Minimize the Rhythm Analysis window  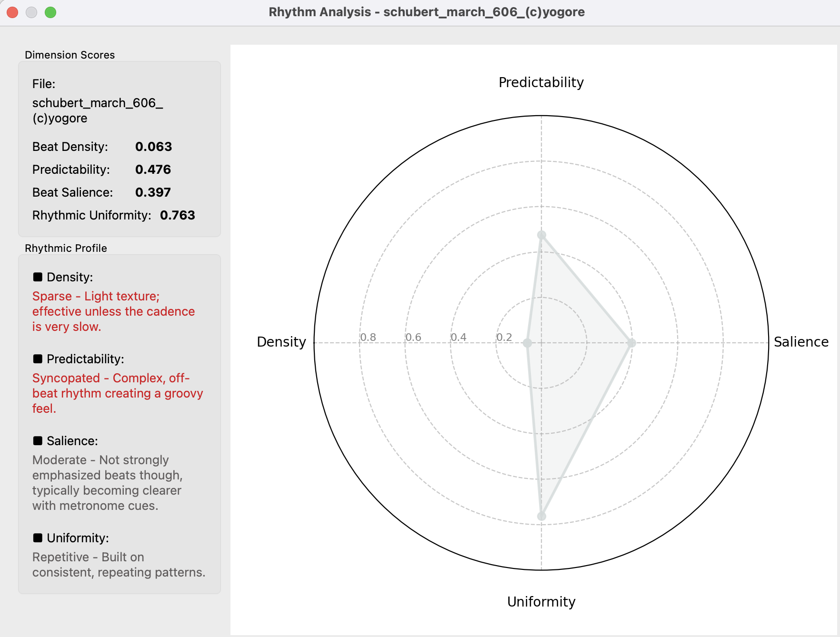click(31, 12)
